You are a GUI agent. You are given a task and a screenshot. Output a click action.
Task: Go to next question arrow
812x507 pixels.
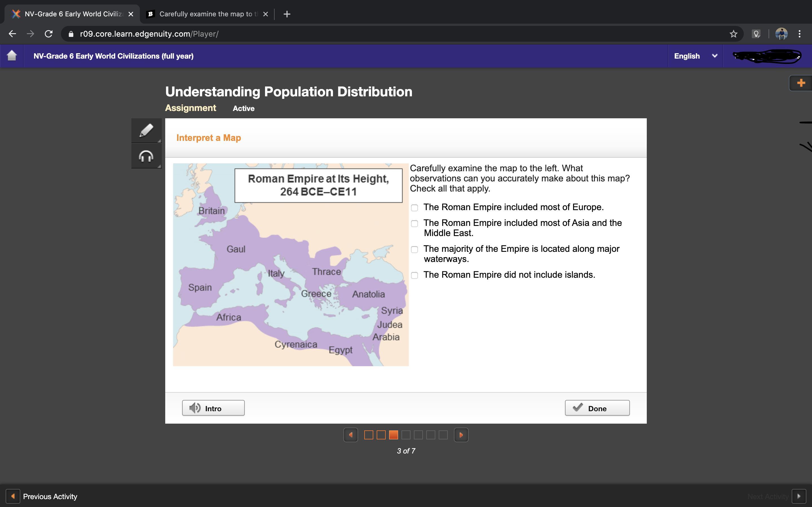(x=461, y=435)
